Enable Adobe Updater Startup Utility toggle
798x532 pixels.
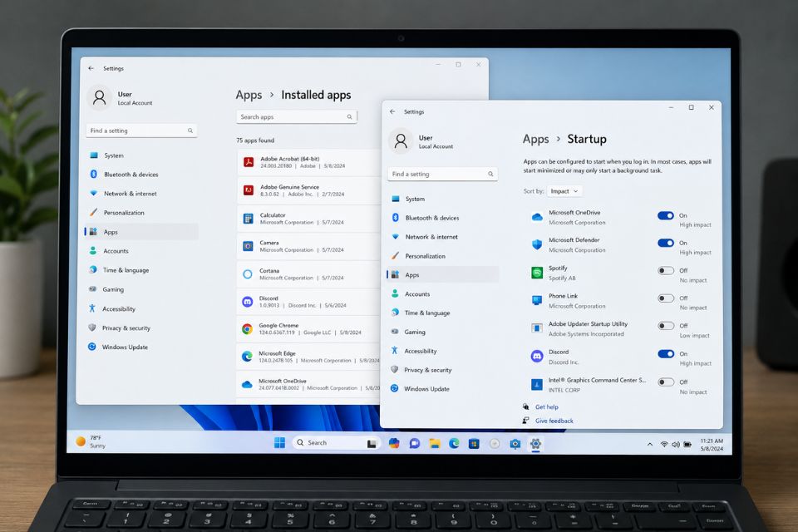(x=666, y=326)
